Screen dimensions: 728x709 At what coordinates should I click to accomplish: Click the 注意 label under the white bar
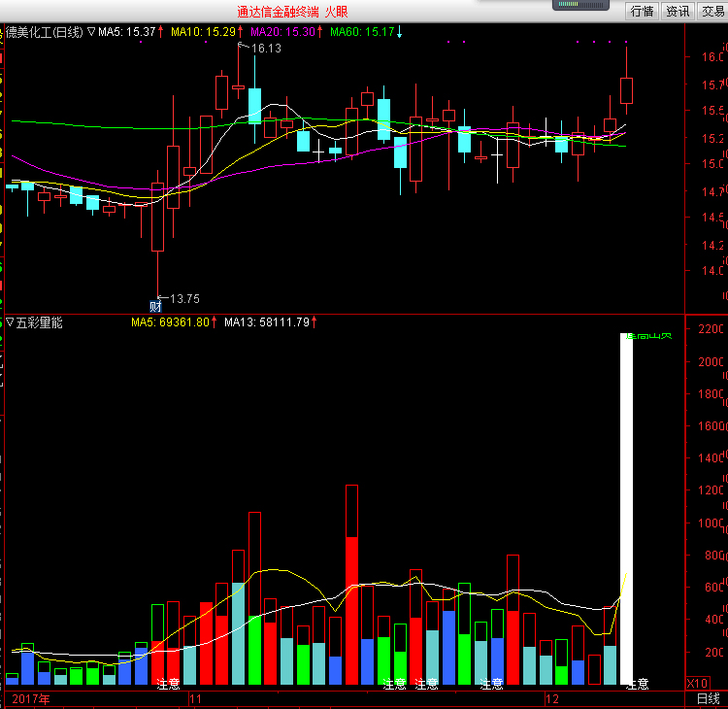[637, 684]
